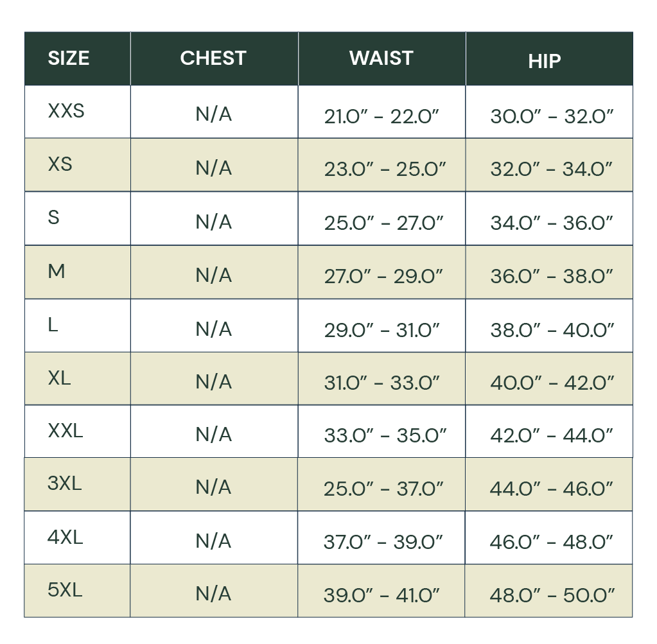
Task: Click the 4XL size label
Action: pos(66,537)
